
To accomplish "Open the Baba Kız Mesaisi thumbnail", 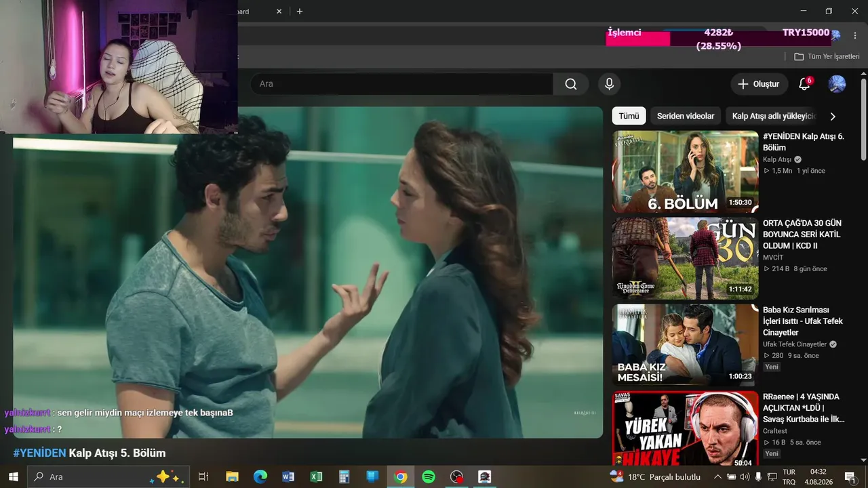I will pyautogui.click(x=685, y=345).
